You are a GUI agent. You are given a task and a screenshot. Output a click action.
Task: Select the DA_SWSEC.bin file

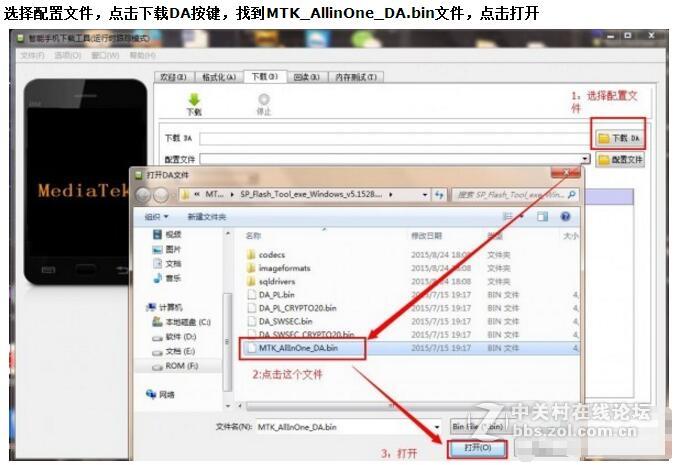(285, 321)
